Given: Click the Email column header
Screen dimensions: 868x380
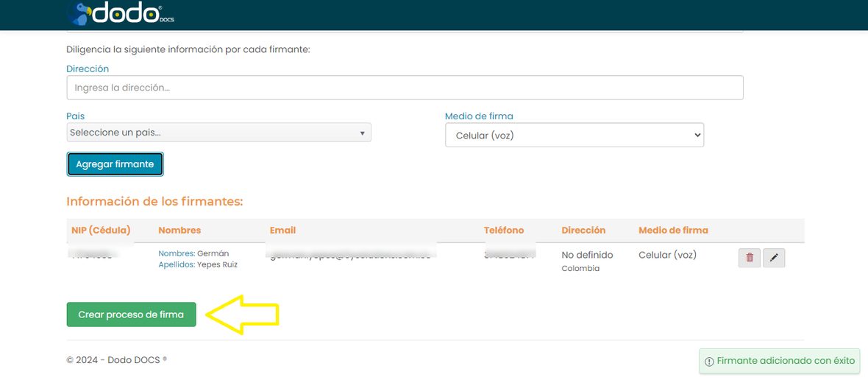Looking at the screenshot, I should tap(283, 231).
